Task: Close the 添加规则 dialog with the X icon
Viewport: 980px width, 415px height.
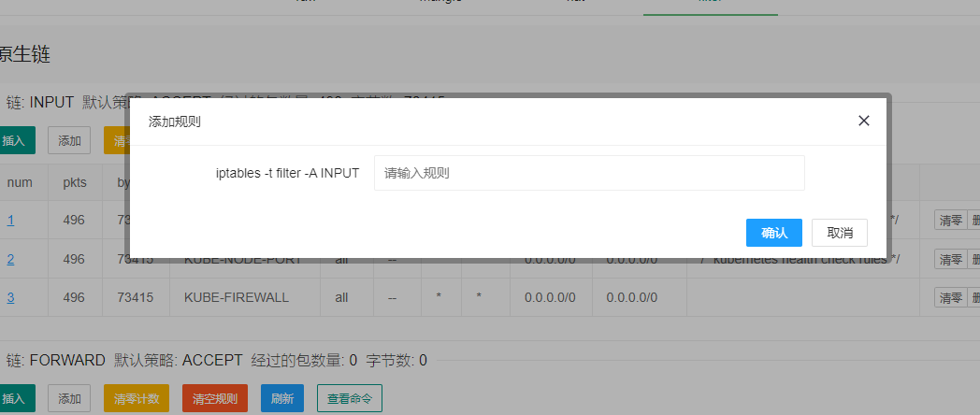Action: click(864, 121)
